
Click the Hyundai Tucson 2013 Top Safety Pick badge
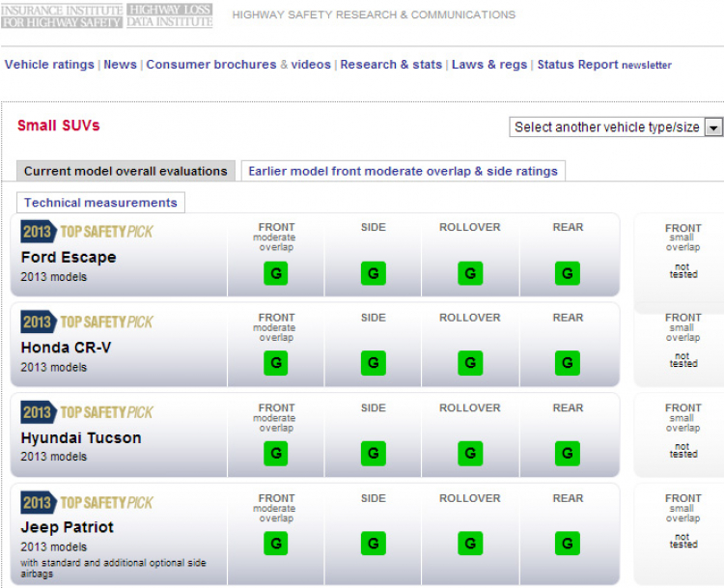pos(87,412)
